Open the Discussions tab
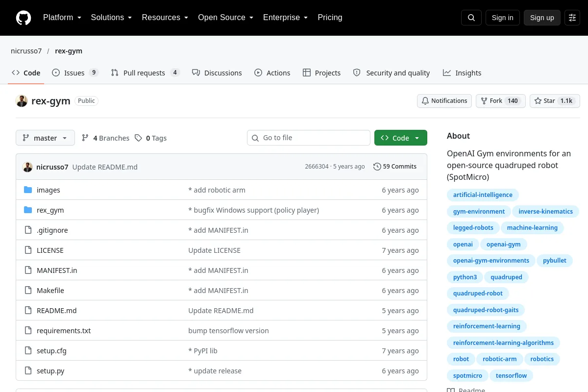Screen dimensions: 588x392 click(217, 73)
